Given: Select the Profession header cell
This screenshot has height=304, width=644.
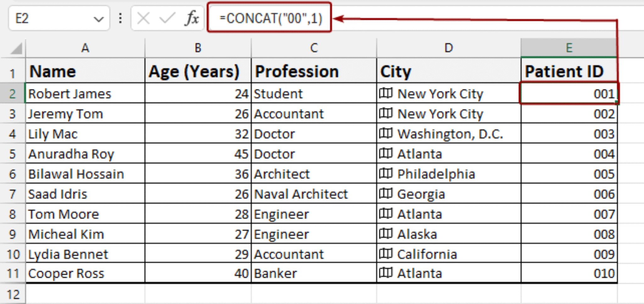Looking at the screenshot, I should (314, 71).
